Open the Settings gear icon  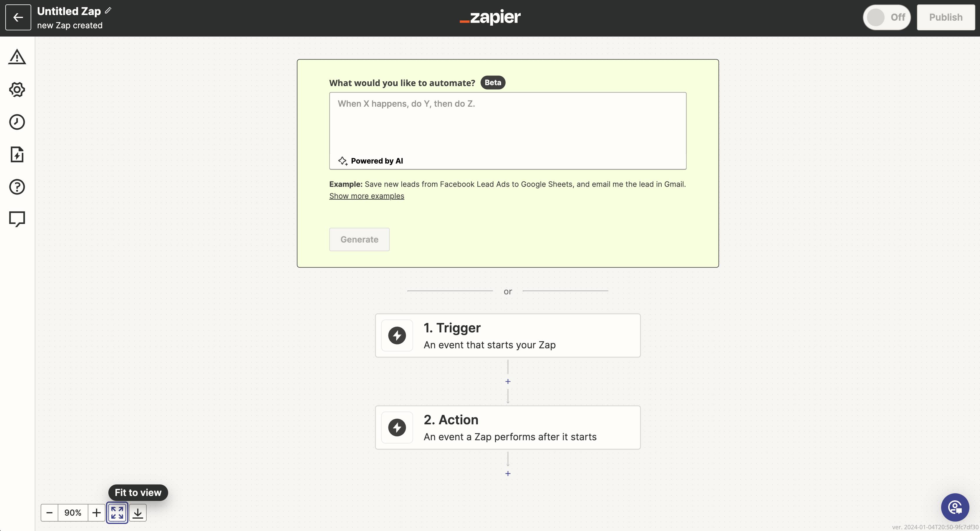click(x=17, y=89)
